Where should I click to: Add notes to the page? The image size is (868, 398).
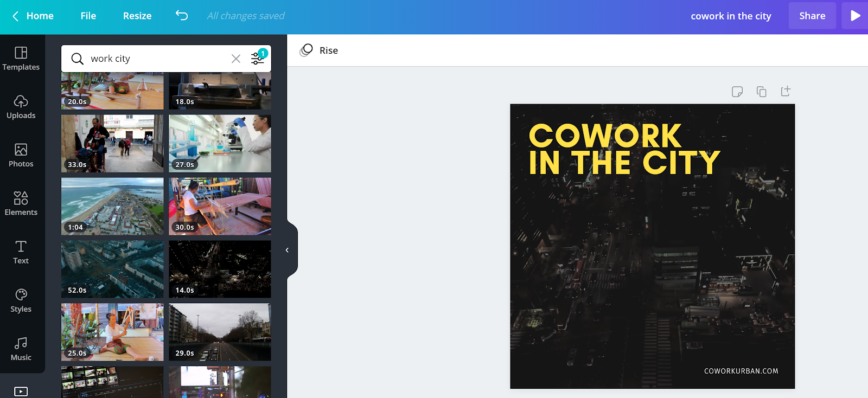pos(737,92)
